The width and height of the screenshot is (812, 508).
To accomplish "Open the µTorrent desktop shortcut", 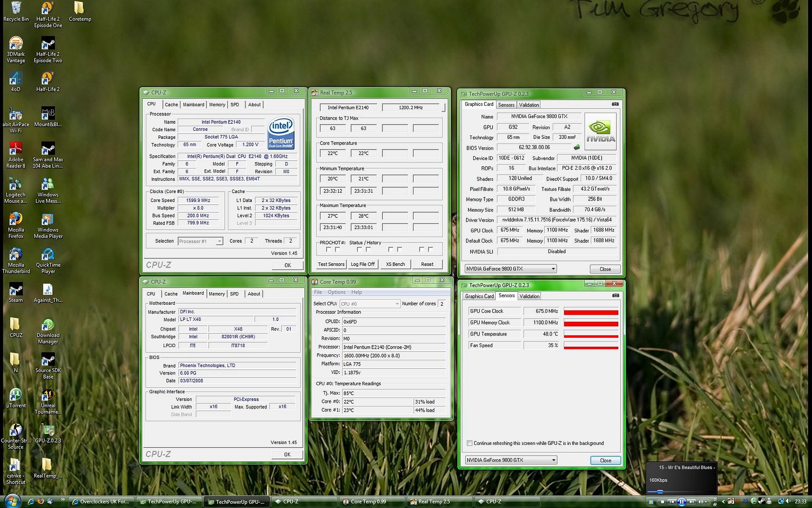I will point(16,397).
